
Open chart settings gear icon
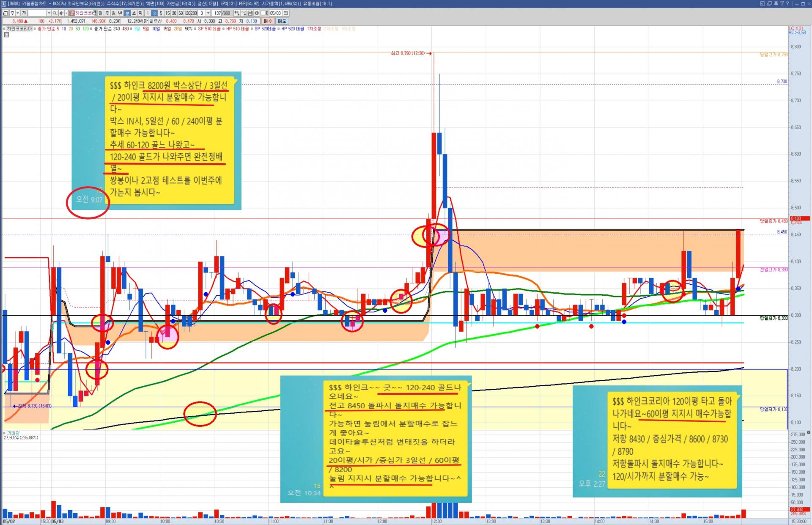click(256, 13)
